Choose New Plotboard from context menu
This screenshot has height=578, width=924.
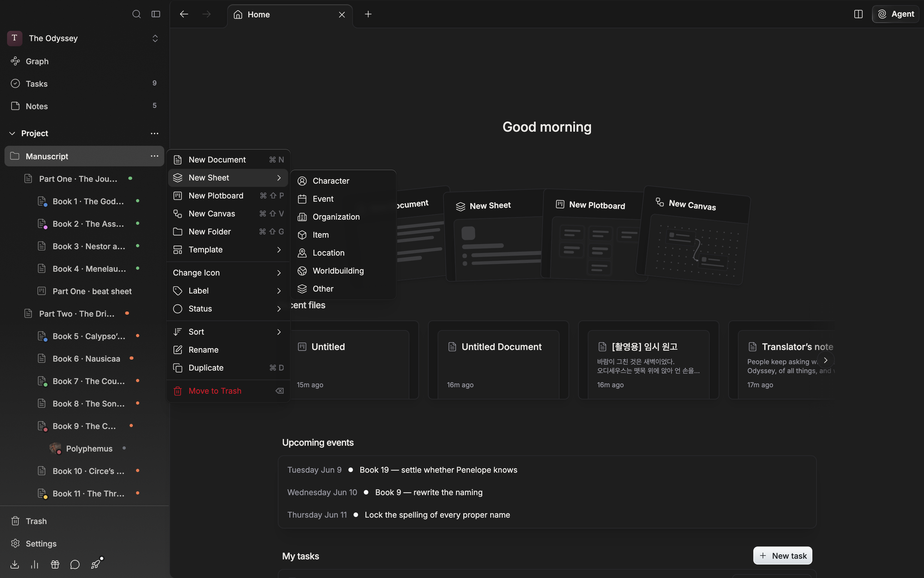(228, 196)
